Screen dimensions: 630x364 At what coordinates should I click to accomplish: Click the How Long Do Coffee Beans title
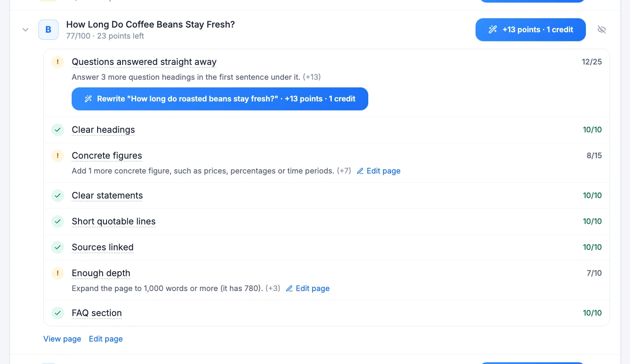151,25
